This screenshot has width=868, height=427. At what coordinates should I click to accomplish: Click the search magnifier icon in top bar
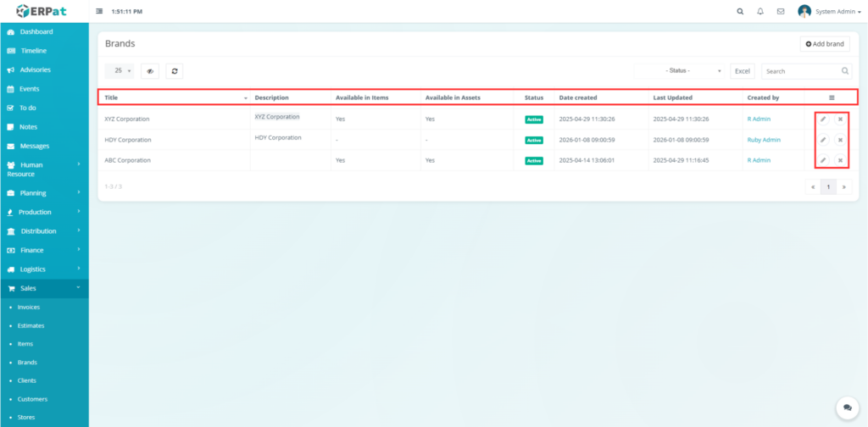tap(740, 12)
